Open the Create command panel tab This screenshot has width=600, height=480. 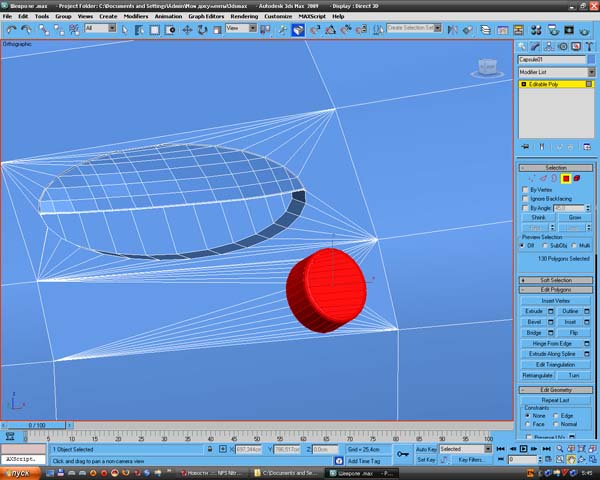coord(524,46)
